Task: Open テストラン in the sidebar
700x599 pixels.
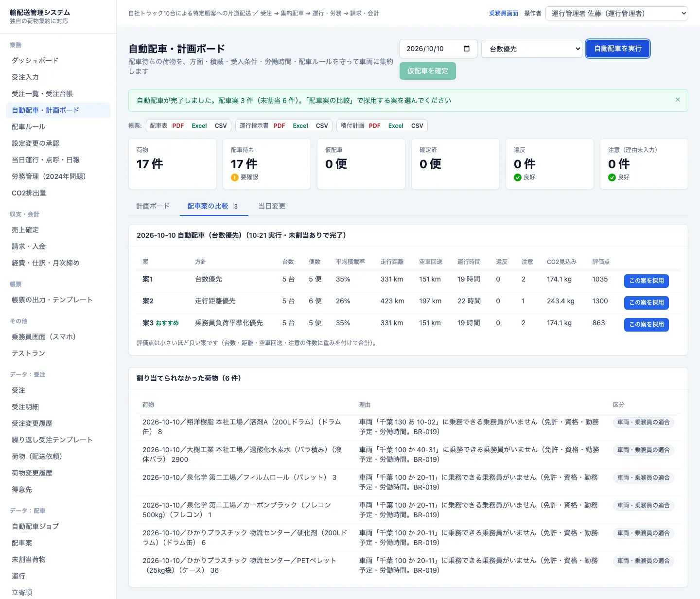Action: 58,353
